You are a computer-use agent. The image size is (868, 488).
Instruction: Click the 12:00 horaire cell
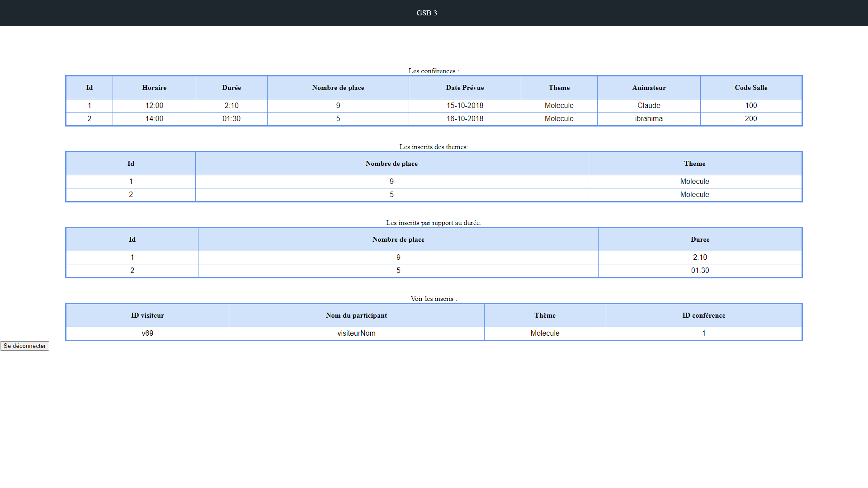pos(154,105)
